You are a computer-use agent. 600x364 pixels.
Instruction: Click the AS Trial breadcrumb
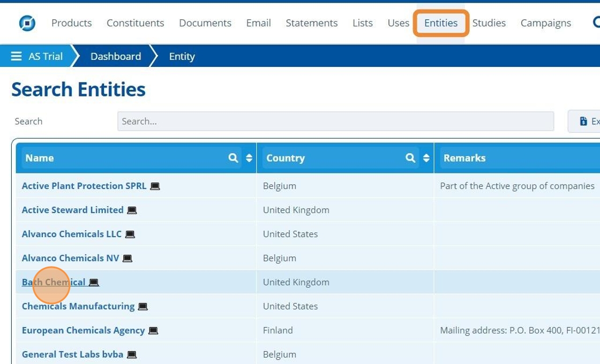(x=46, y=56)
